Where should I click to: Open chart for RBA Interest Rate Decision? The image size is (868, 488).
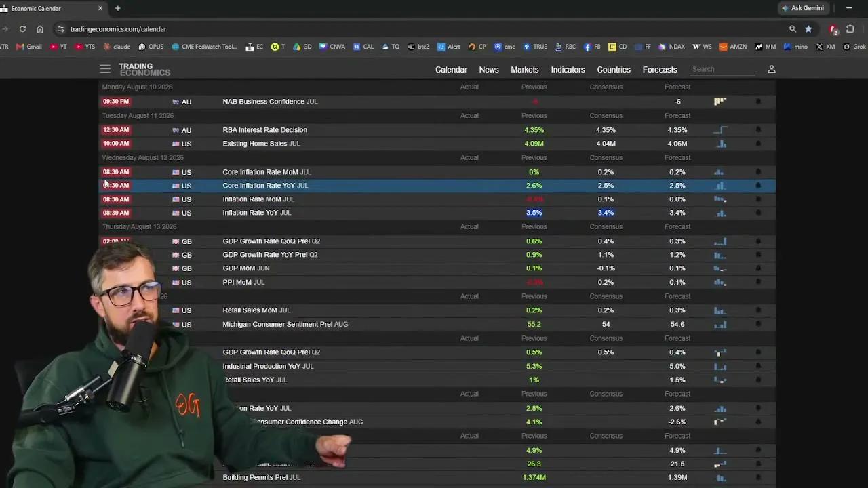[x=720, y=130]
